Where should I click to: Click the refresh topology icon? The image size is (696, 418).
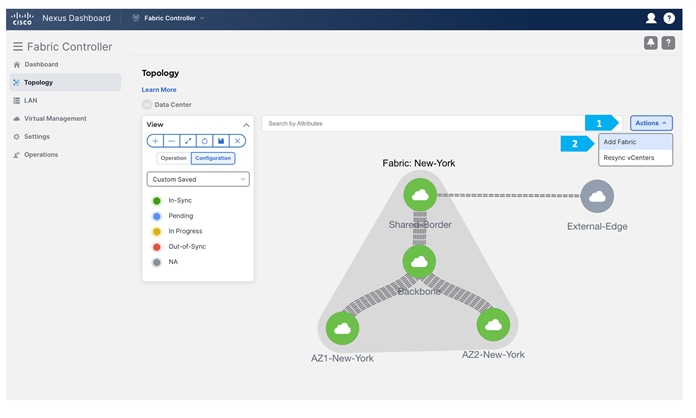coord(205,141)
